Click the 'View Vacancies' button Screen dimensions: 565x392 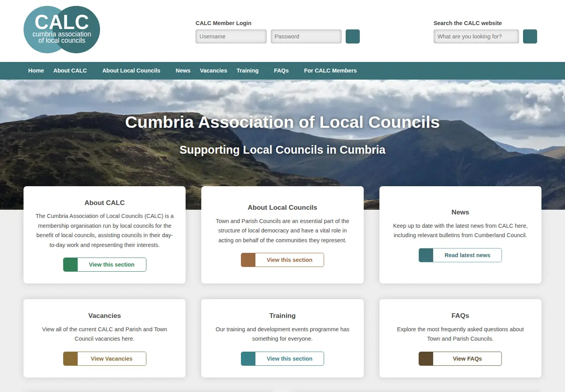[105, 359]
